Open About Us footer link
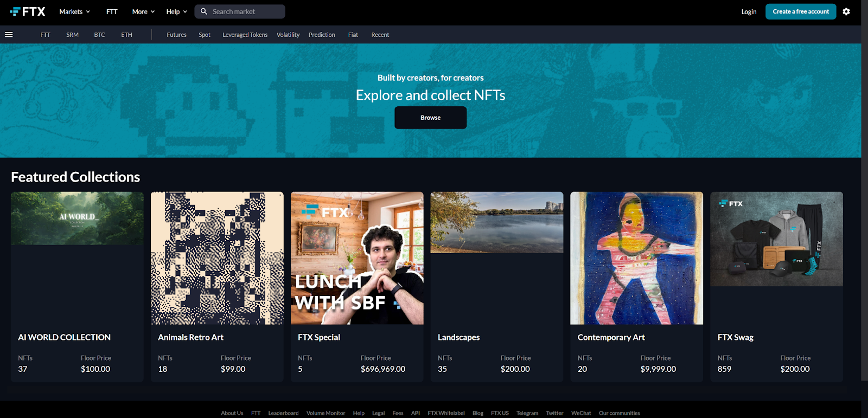The image size is (868, 418). (232, 413)
